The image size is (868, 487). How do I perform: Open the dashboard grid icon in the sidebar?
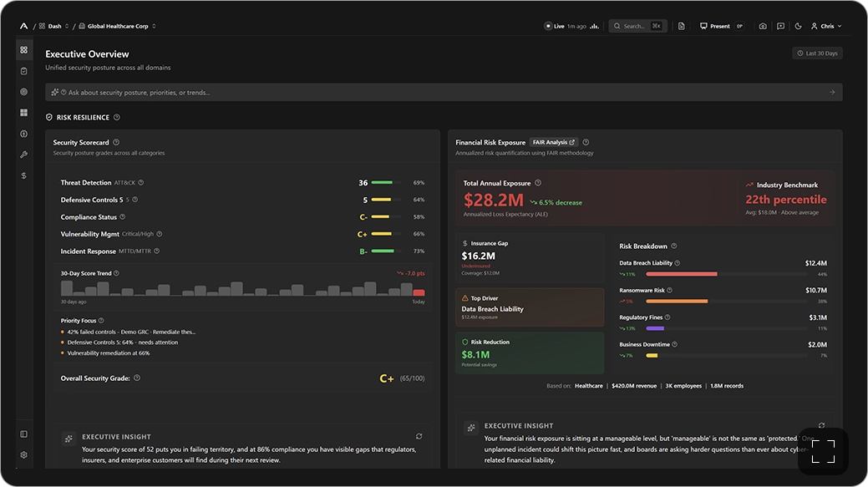click(23, 50)
